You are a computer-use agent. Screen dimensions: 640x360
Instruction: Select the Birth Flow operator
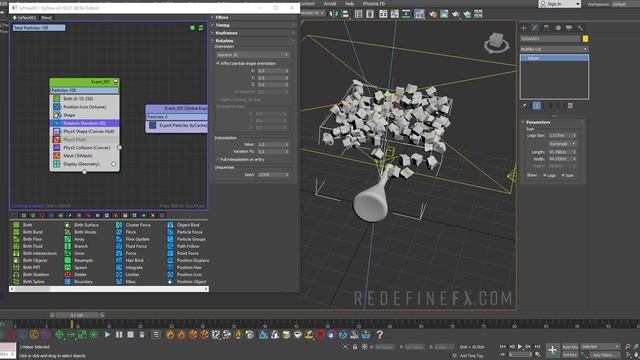28,239
